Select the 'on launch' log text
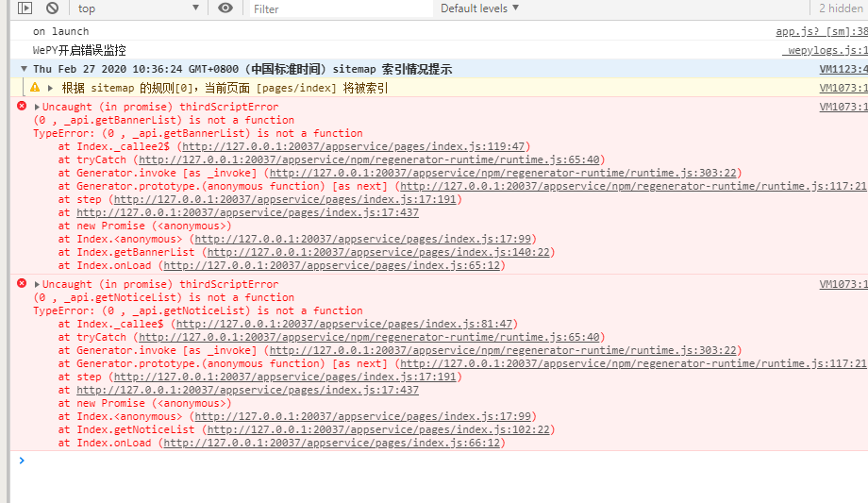The width and height of the screenshot is (868, 503). point(61,31)
